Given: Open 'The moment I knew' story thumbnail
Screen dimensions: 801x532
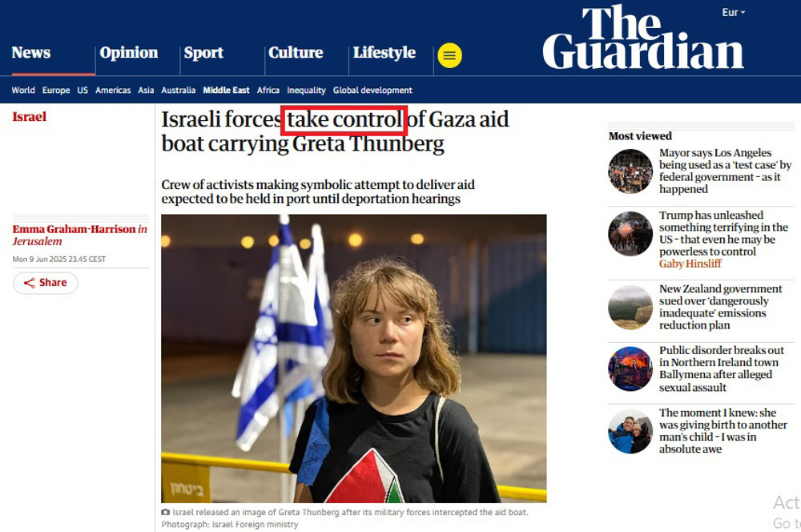Looking at the screenshot, I should [630, 431].
